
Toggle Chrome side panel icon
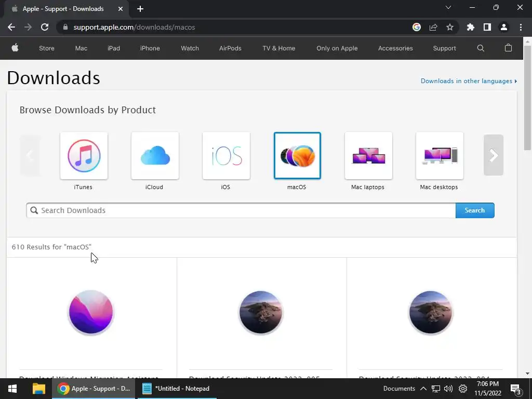[x=487, y=27]
